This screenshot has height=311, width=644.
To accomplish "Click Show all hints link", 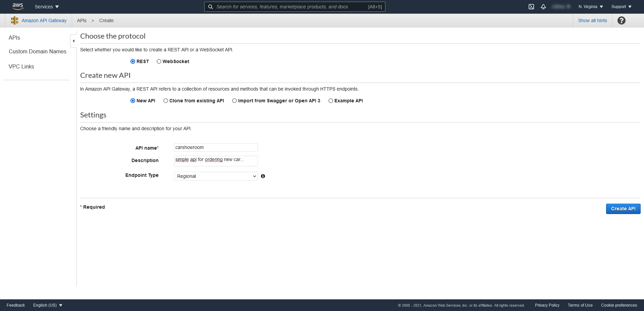I will click(593, 20).
